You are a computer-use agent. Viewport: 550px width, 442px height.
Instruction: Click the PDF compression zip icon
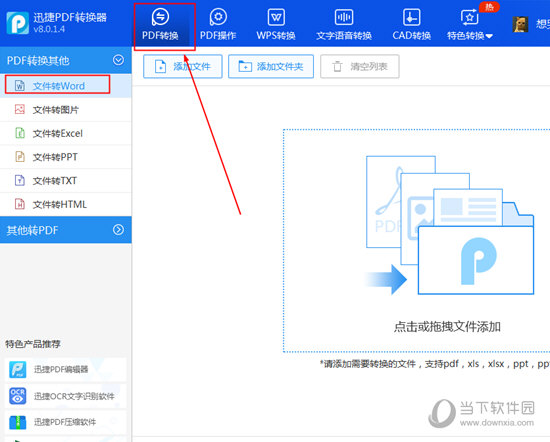coord(18,422)
